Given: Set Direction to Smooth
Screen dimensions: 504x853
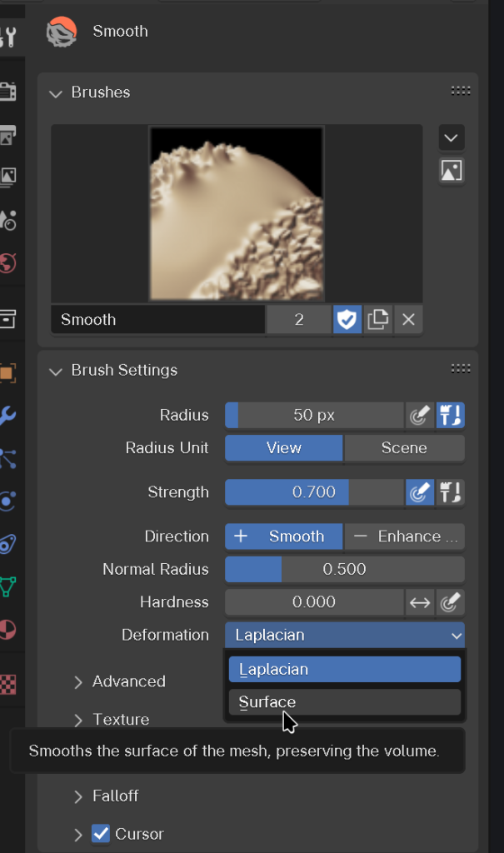Looking at the screenshot, I should [283, 536].
